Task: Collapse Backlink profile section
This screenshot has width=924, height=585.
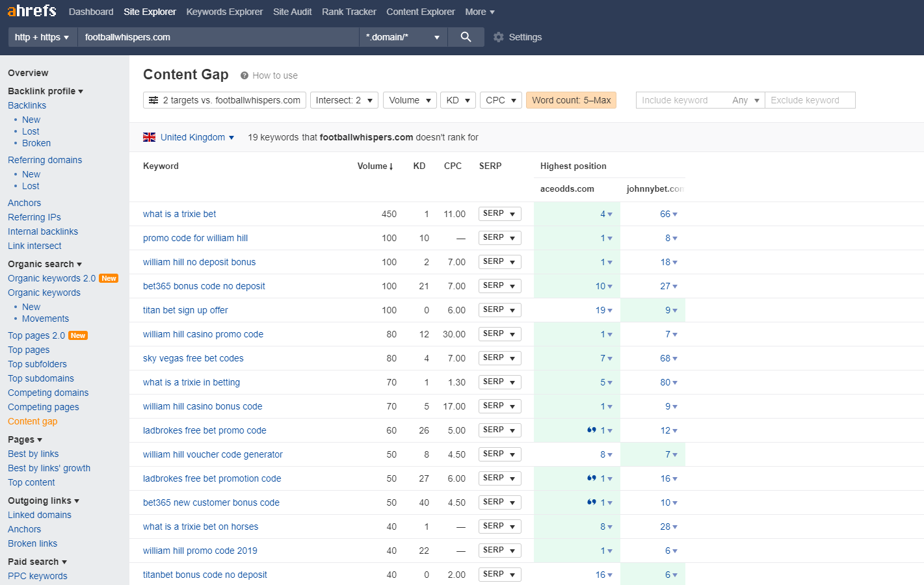Action: [x=46, y=91]
